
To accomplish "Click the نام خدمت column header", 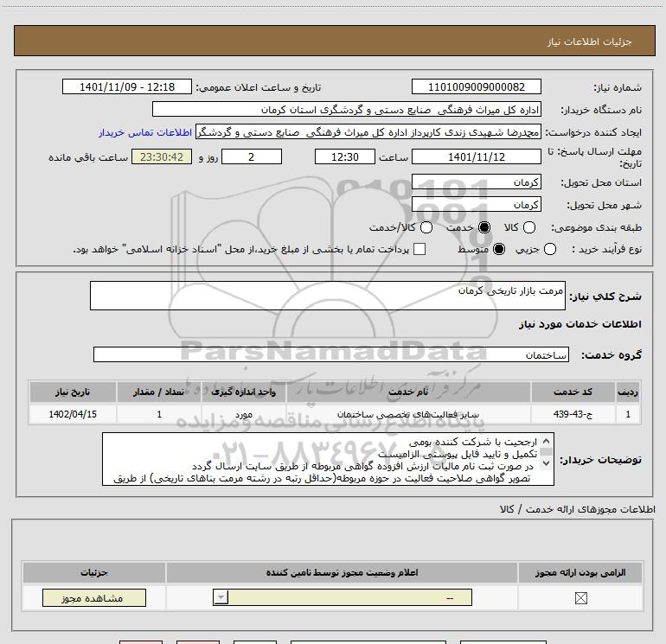I will pos(408,392).
